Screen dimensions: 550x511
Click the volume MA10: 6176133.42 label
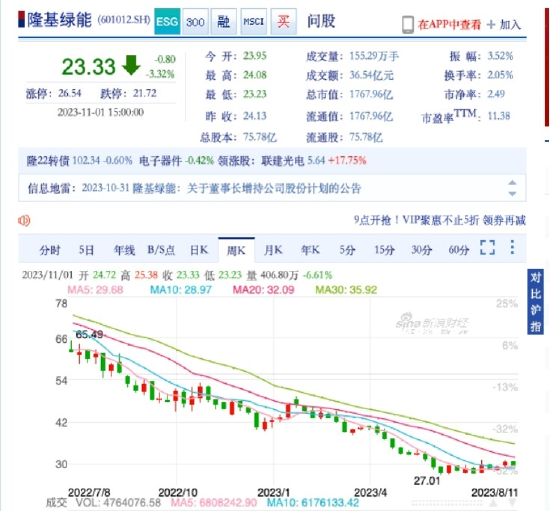click(x=313, y=503)
